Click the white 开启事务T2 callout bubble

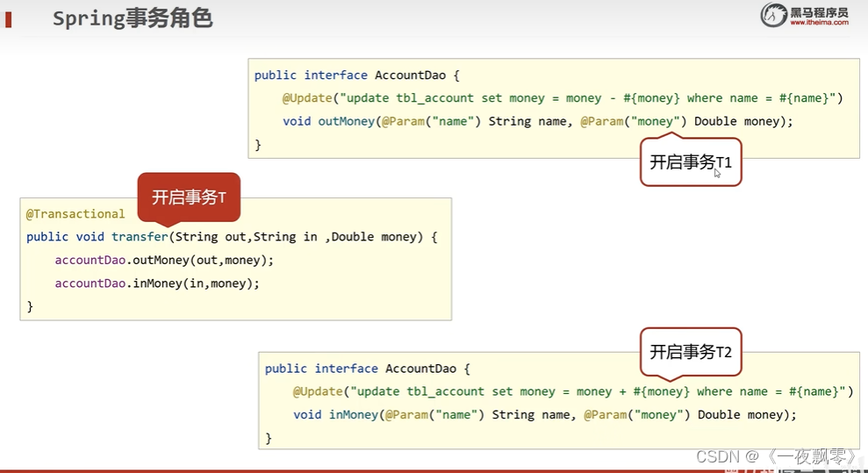coord(691,352)
